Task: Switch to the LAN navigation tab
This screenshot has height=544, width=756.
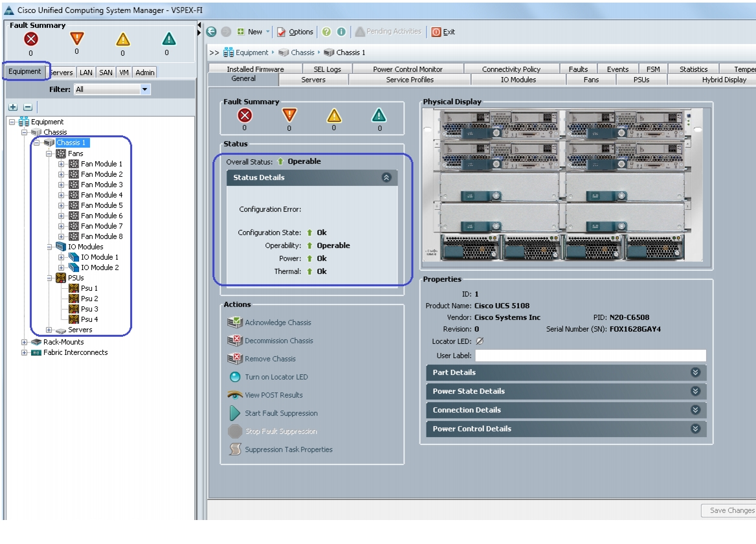Action: (x=86, y=73)
